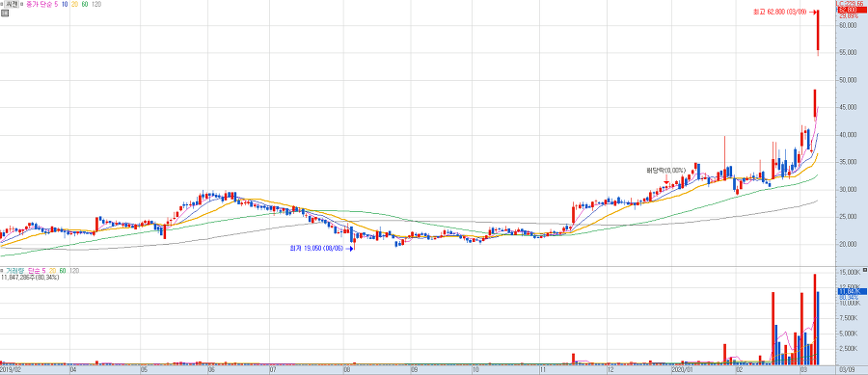This screenshot has width=868, height=375.
Task: Click the volume 120 average label in gray
Action: pos(74,271)
